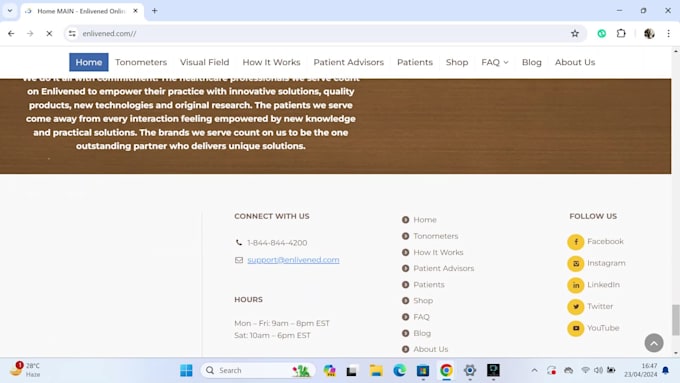Open the footer FAQ link

tap(421, 317)
